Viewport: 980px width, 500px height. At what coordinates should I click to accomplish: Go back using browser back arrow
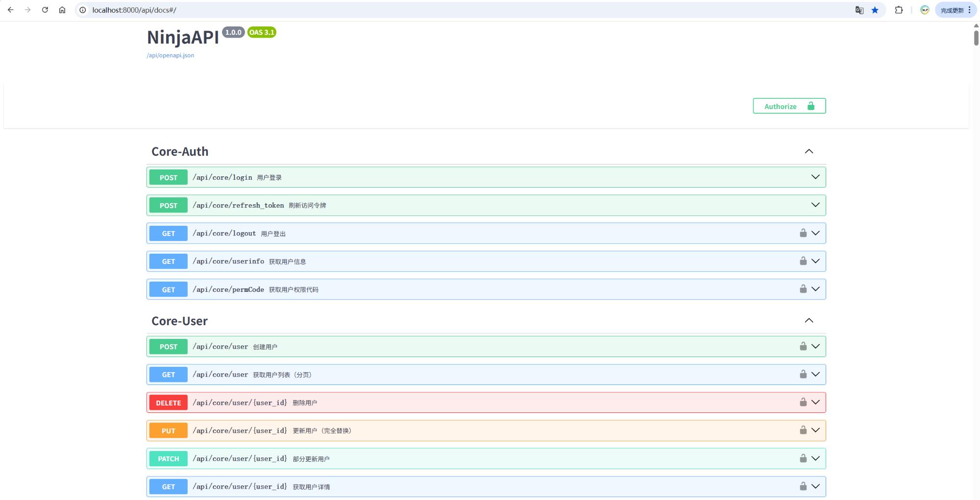click(11, 10)
